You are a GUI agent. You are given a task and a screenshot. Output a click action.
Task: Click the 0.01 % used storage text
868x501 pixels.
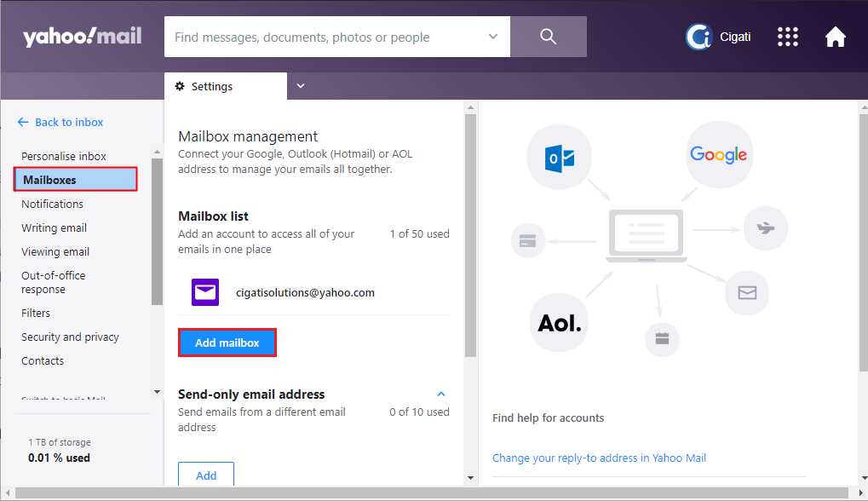coord(60,458)
